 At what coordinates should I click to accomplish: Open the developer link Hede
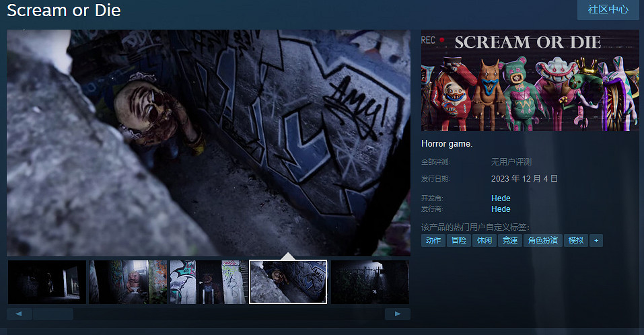pos(501,198)
